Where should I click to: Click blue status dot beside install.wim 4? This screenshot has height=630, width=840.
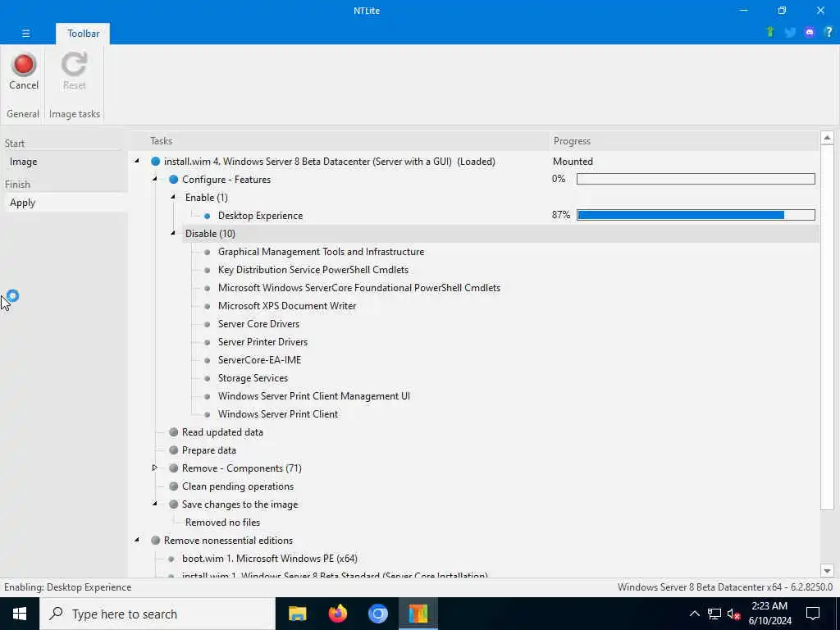[155, 162]
